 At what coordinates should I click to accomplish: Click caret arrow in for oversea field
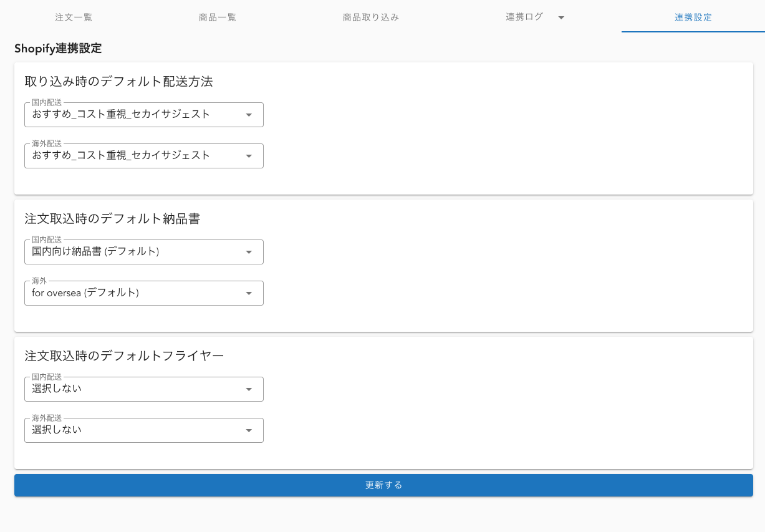(x=249, y=293)
